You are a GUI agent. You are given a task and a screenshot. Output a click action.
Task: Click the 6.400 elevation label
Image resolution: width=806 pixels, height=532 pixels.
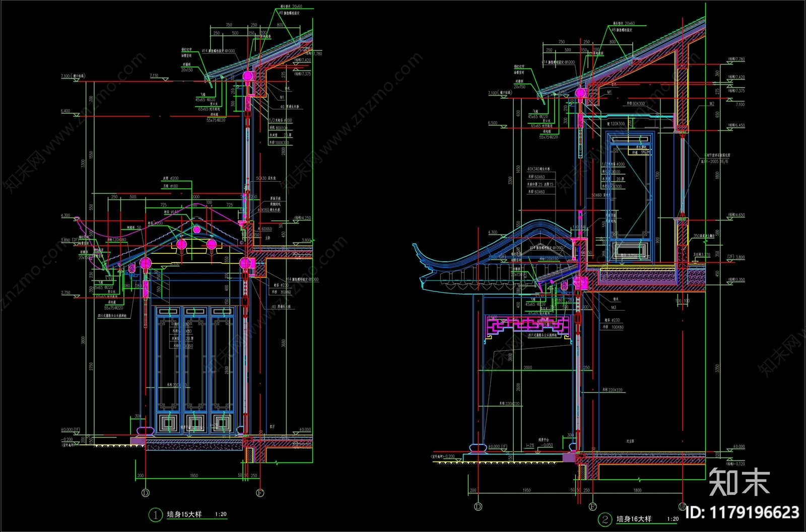click(65, 111)
